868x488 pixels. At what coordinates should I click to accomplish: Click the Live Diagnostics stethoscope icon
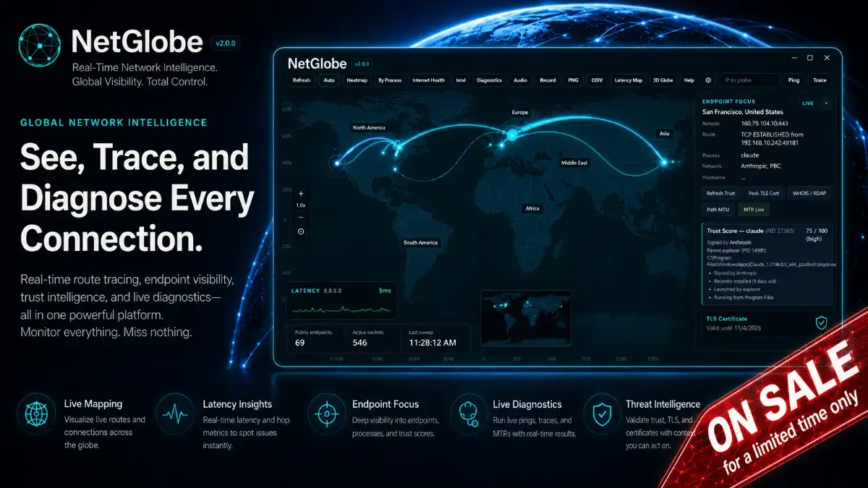click(x=468, y=414)
